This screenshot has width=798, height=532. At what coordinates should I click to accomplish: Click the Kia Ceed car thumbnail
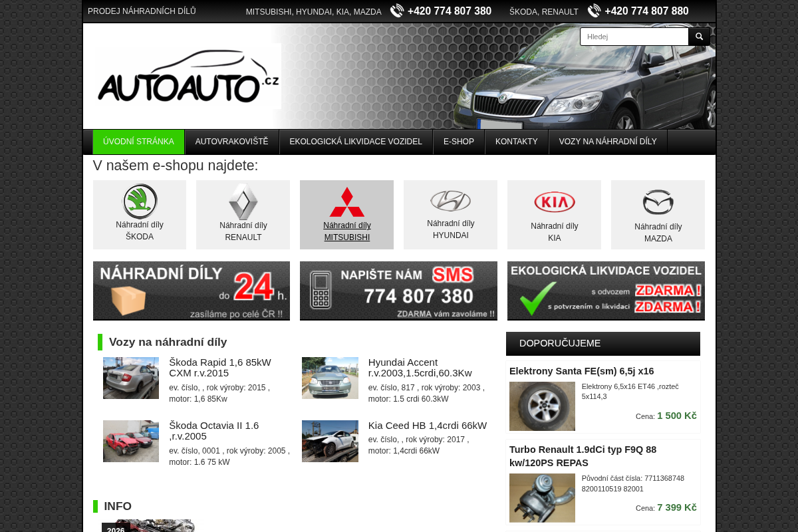point(330,441)
